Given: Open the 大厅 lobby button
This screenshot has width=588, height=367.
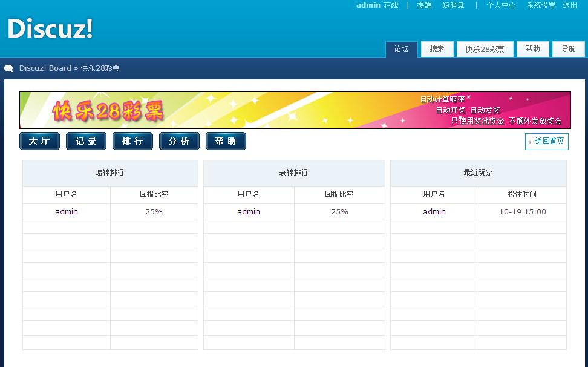Looking at the screenshot, I should click(39, 141).
